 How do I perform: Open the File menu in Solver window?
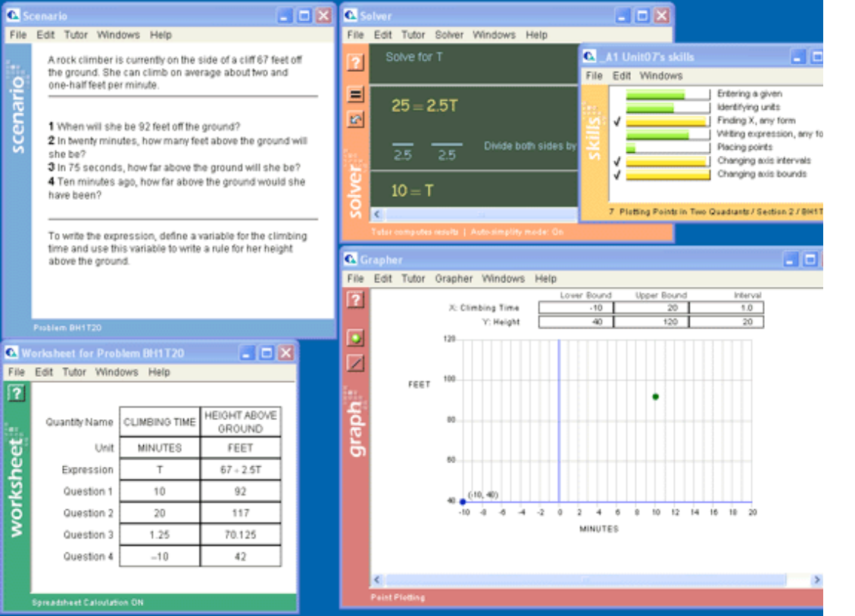coord(355,35)
